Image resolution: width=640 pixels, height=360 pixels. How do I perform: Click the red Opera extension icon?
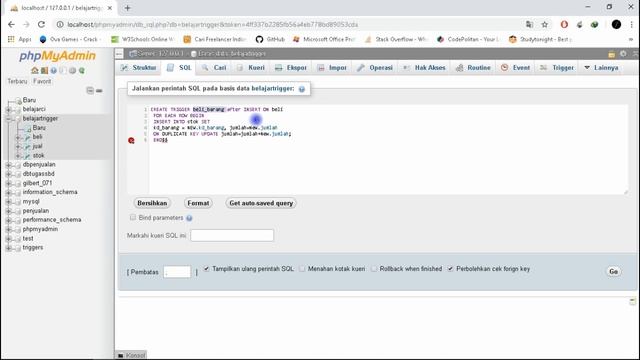pos(564,24)
